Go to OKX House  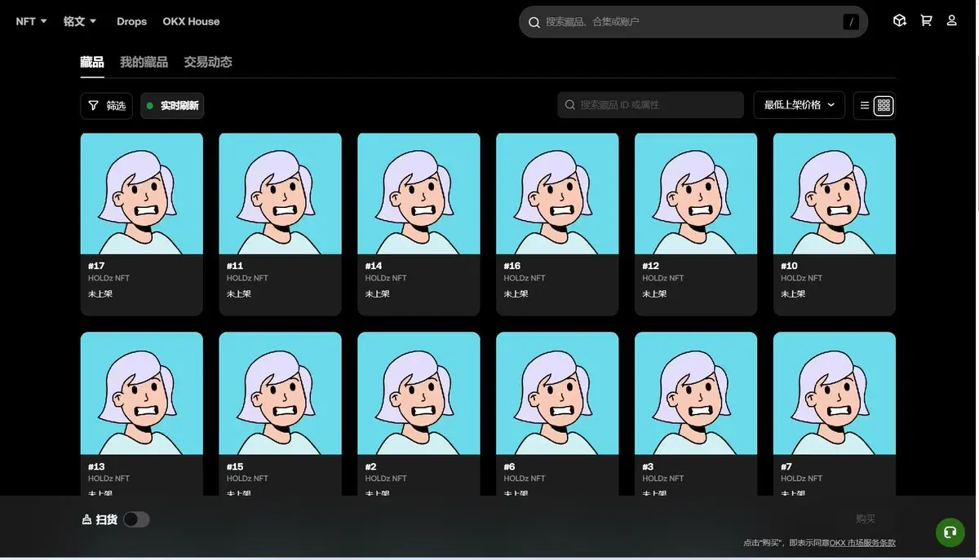191,21
